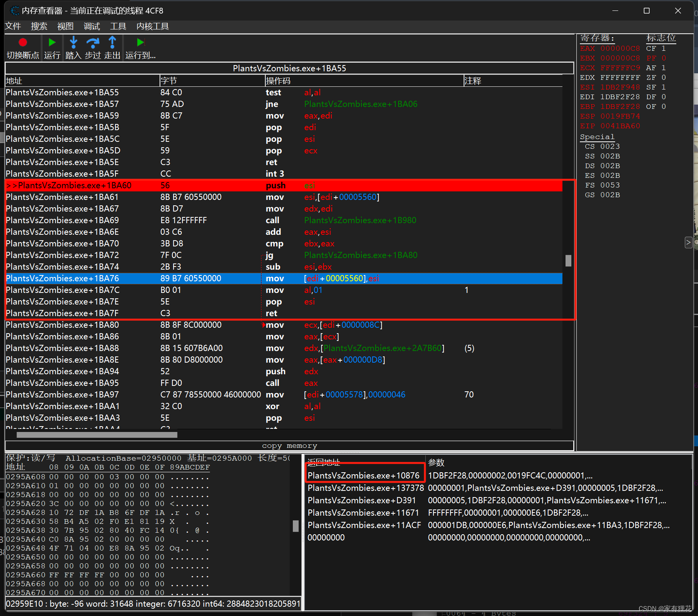Screen dimensions: 698x616
Task: Click the EBP register value
Action: coord(620,107)
